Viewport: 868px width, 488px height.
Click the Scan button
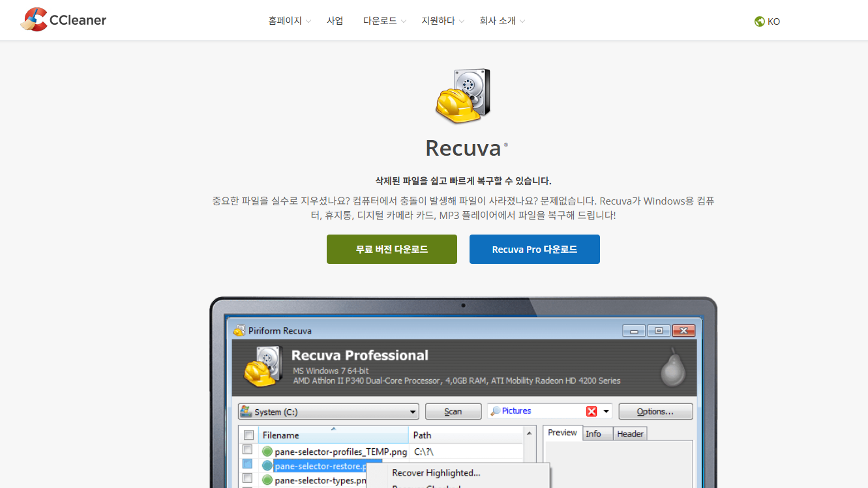pos(453,412)
